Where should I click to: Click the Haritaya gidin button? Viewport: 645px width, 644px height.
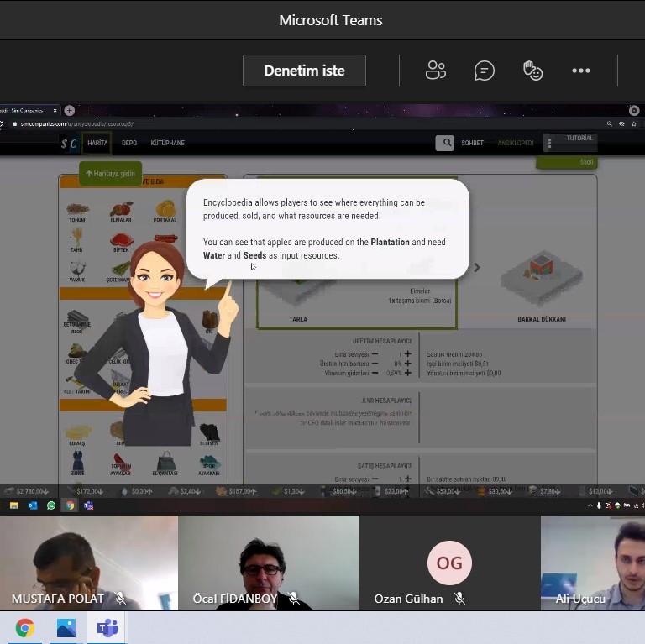[110, 174]
